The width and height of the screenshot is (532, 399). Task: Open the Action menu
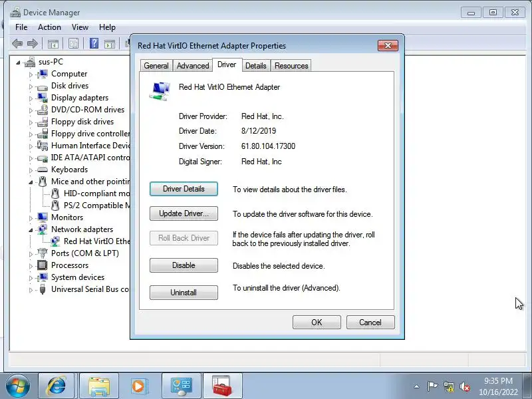[x=49, y=27]
